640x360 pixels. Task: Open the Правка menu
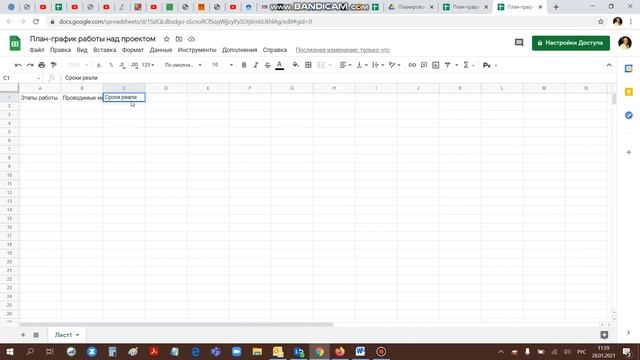coord(60,50)
